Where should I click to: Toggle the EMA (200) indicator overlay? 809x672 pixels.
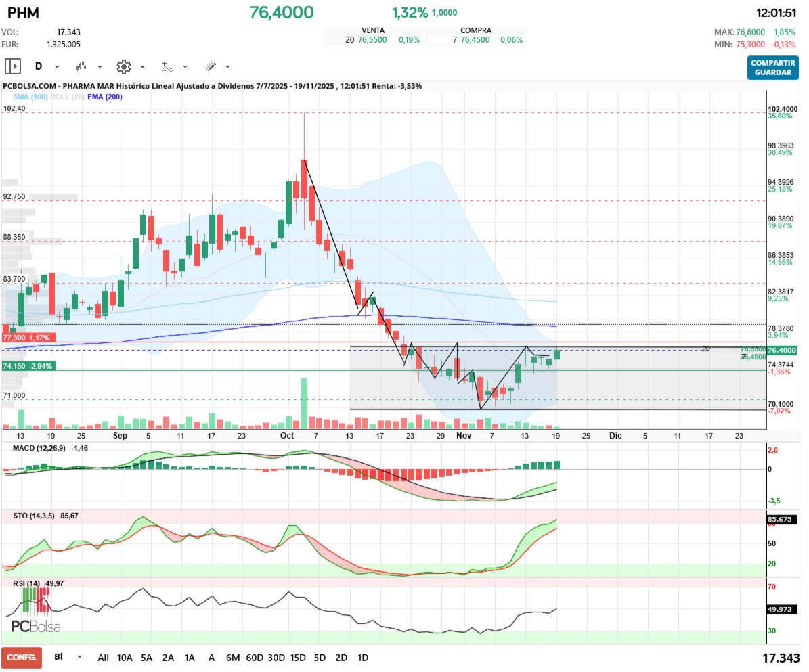click(104, 97)
